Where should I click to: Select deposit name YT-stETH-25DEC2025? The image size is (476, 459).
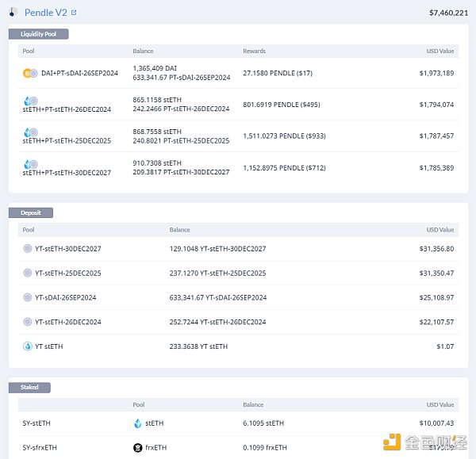tap(68, 273)
